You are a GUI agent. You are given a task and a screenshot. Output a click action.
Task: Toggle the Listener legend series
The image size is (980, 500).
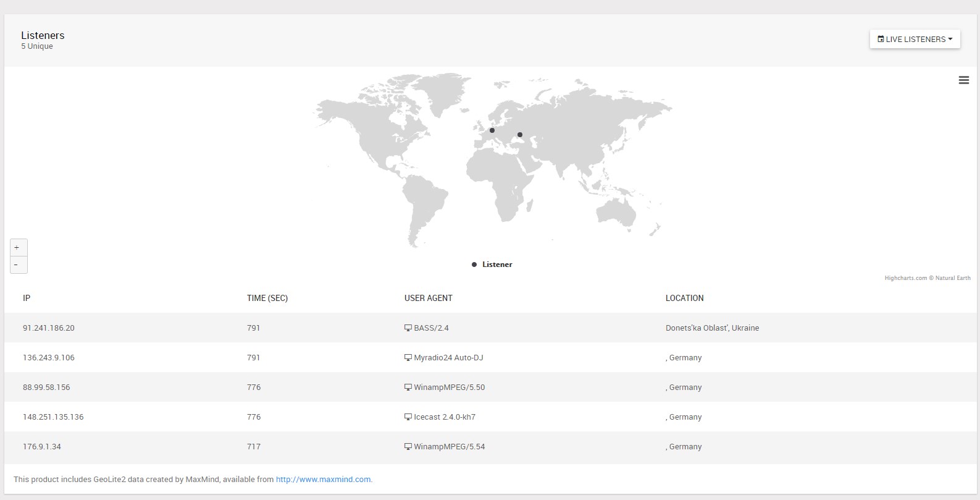(492, 265)
